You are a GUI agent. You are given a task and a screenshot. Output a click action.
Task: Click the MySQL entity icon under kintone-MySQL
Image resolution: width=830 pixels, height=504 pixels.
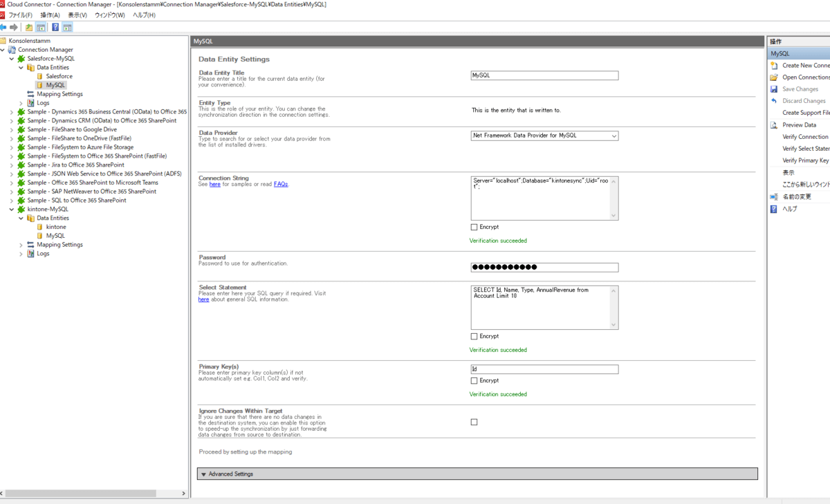coord(39,236)
